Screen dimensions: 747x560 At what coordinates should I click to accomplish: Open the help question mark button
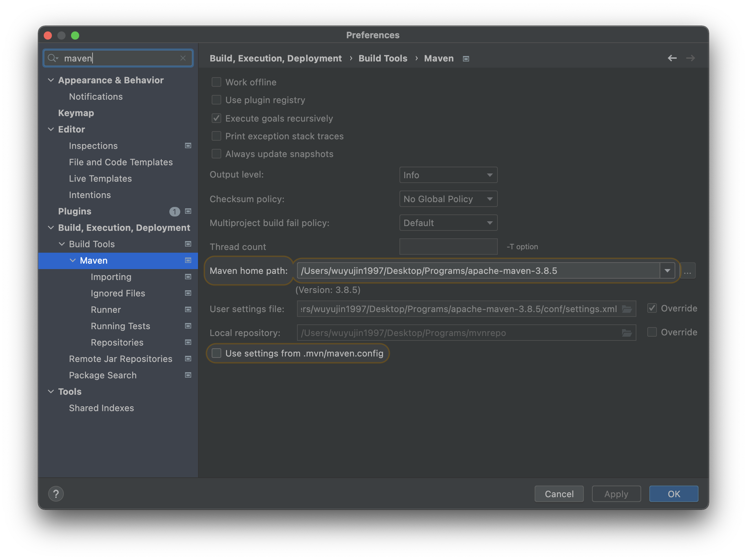(x=56, y=494)
